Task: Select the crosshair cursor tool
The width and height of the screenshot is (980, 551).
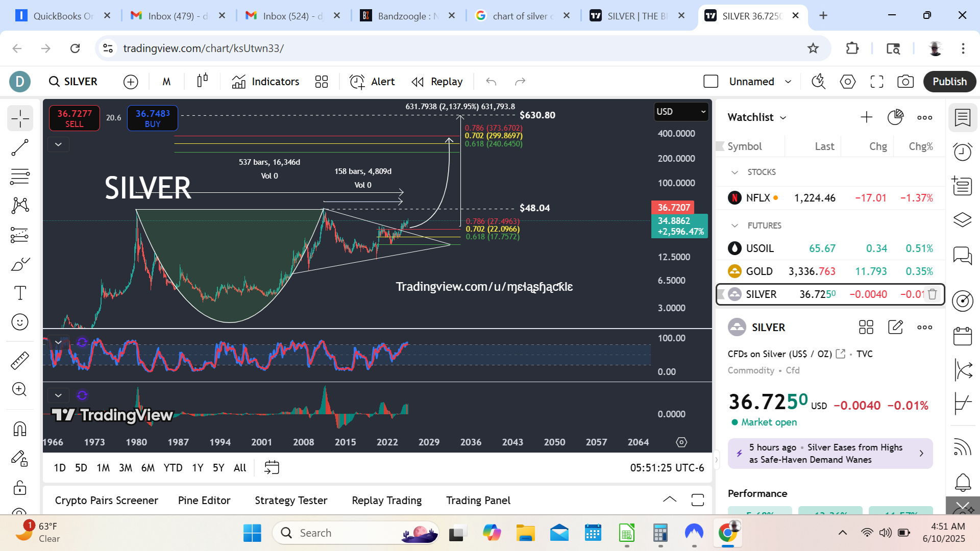Action: [x=20, y=118]
